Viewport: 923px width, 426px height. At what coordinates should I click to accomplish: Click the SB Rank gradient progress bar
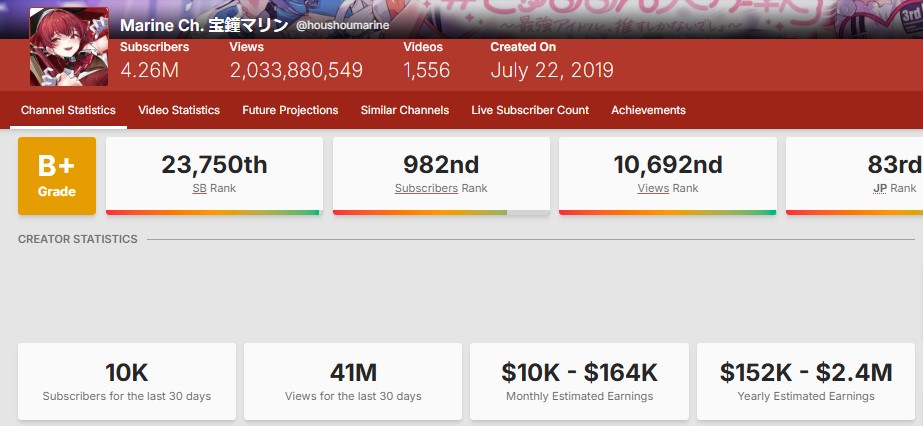point(214,212)
